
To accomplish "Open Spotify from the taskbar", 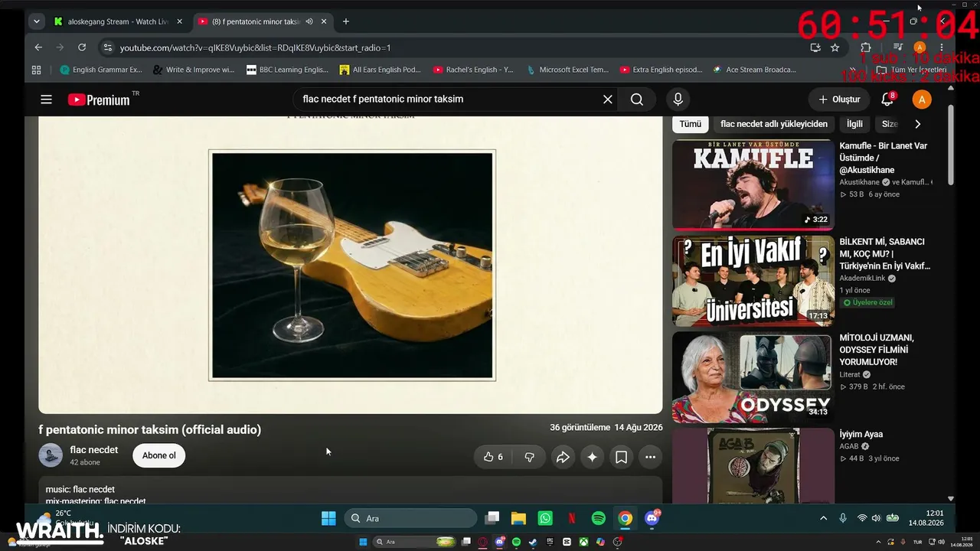I will [x=599, y=518].
